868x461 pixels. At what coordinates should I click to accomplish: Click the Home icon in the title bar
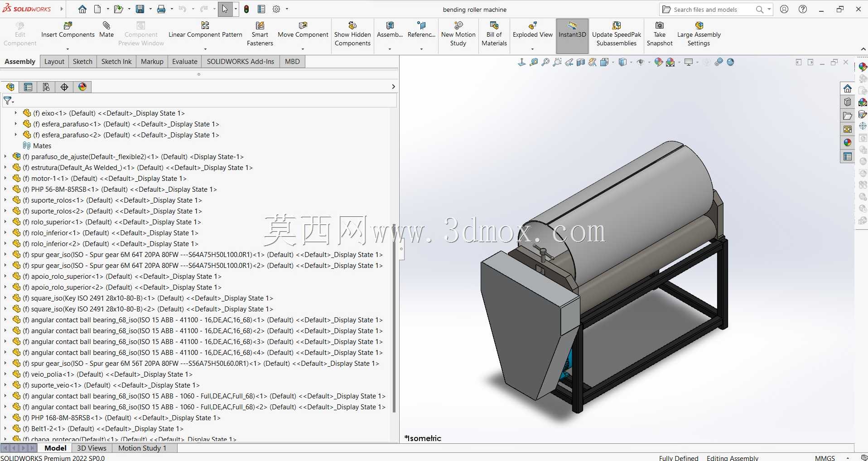pyautogui.click(x=82, y=9)
